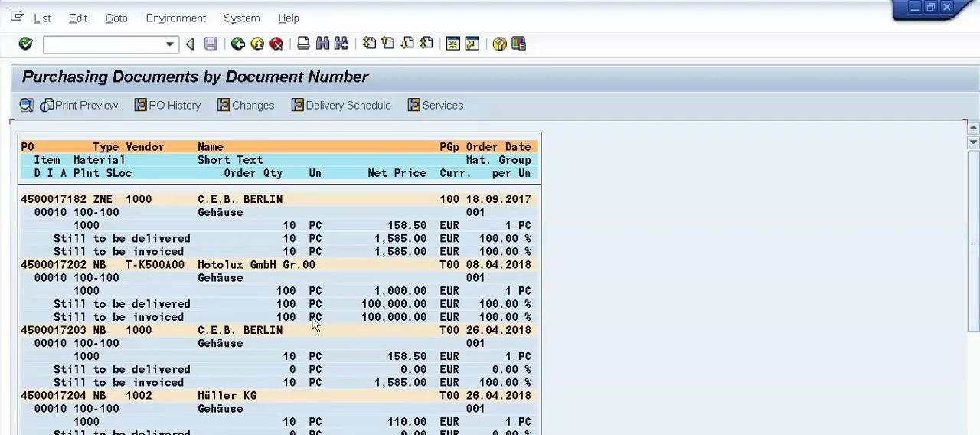Open the Goto menu
This screenshot has height=435, width=980.
[116, 18]
